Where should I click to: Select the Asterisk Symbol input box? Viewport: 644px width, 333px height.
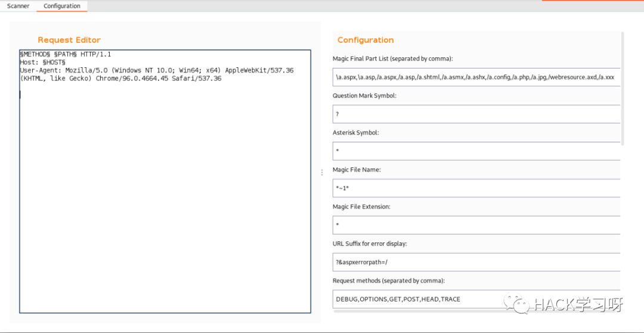click(476, 151)
